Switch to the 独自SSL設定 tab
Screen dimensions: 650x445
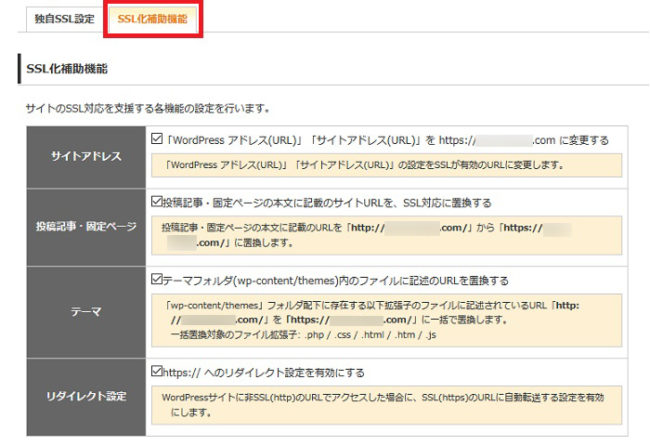(x=64, y=19)
